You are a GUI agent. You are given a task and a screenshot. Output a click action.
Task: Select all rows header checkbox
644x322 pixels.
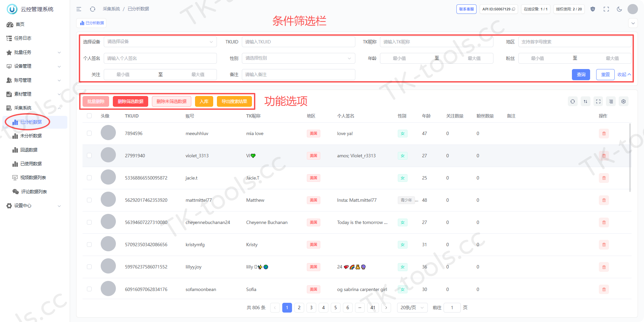click(89, 116)
